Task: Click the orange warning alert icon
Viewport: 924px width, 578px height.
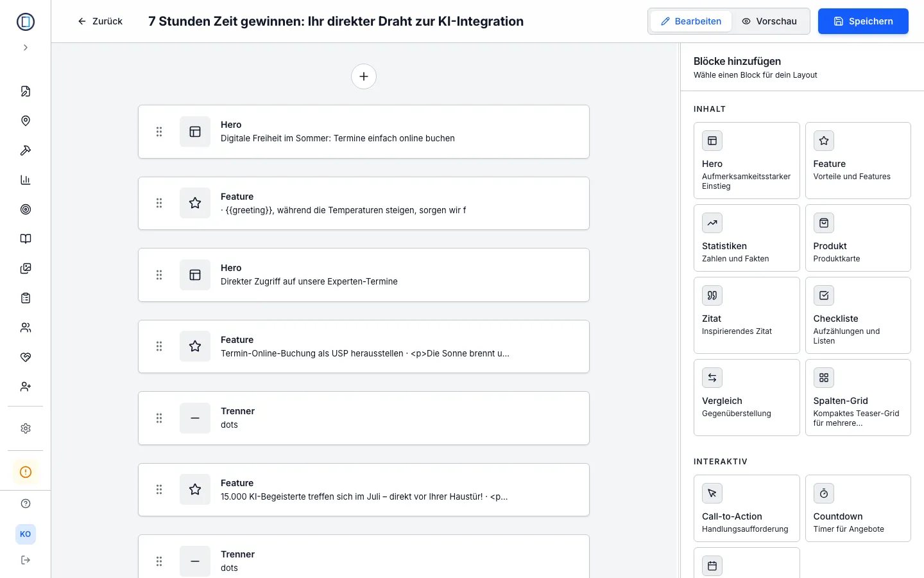Action: click(26, 472)
